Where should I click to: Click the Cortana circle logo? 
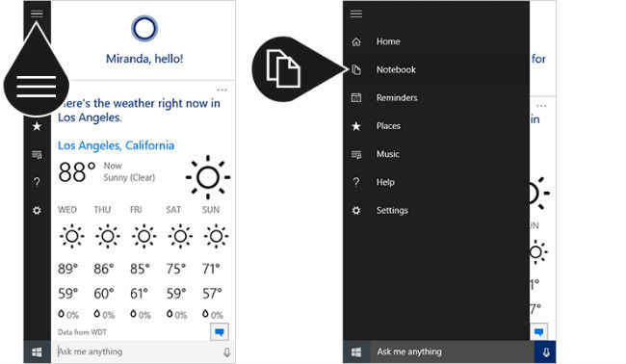[144, 28]
